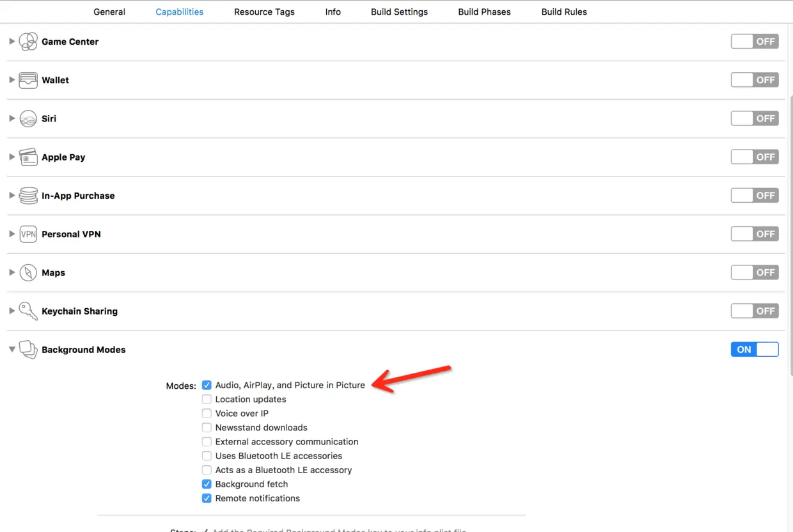Viewport: 793px width, 532px height.
Task: Click the Keychain Sharing label
Action: (80, 311)
